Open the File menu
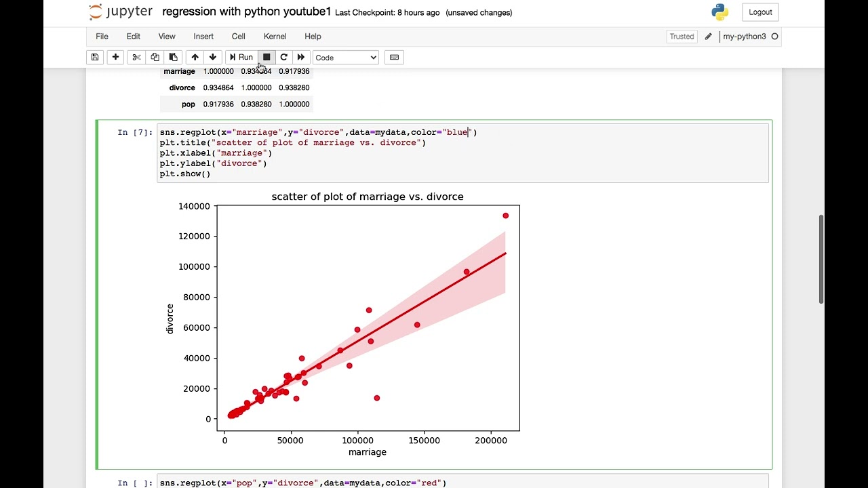 pos(102,37)
